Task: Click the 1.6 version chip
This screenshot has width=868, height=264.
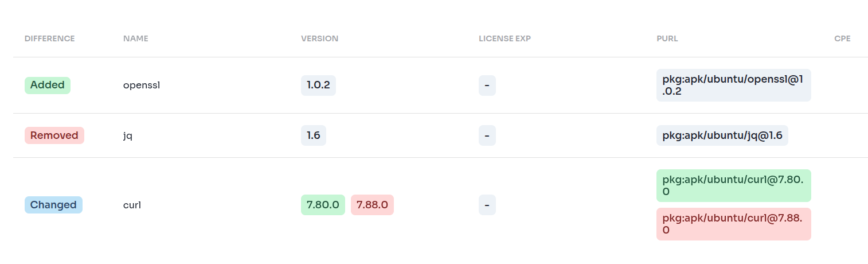Action: click(313, 135)
